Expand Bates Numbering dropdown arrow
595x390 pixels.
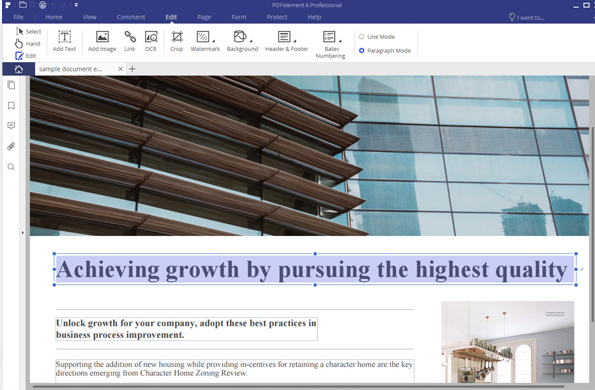point(340,40)
